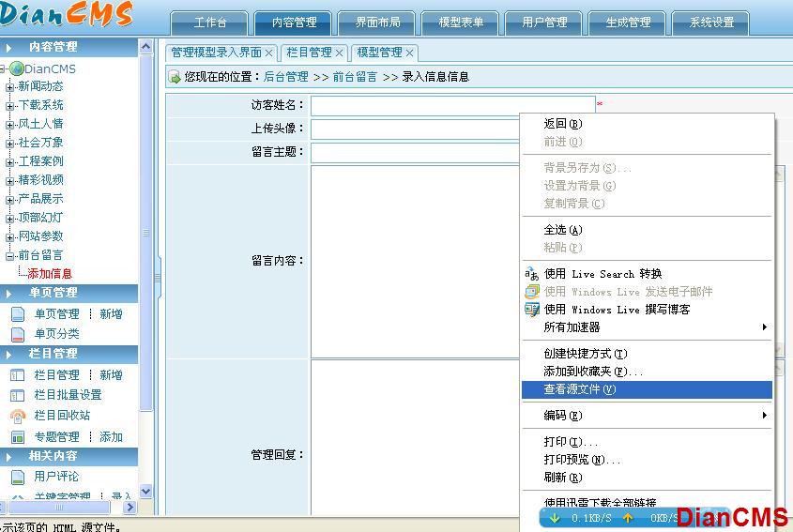Screen dimensions: 793x532
Task: Click the 栏目批量设置 icon
Action: click(x=17, y=395)
